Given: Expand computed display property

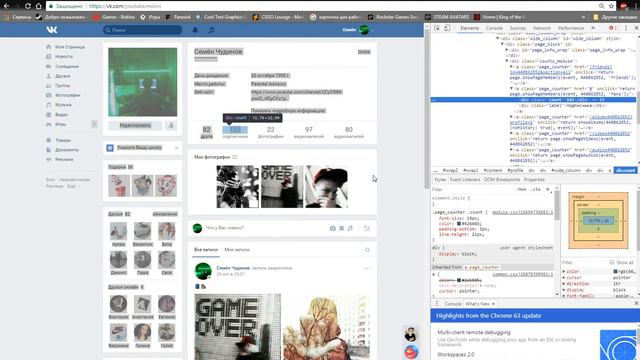Looking at the screenshot, I should (564, 290).
